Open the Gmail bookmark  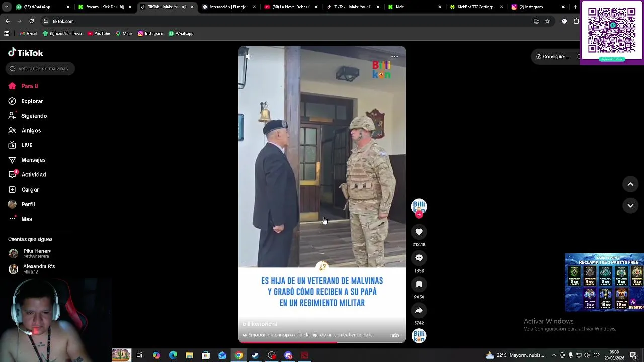(28, 34)
